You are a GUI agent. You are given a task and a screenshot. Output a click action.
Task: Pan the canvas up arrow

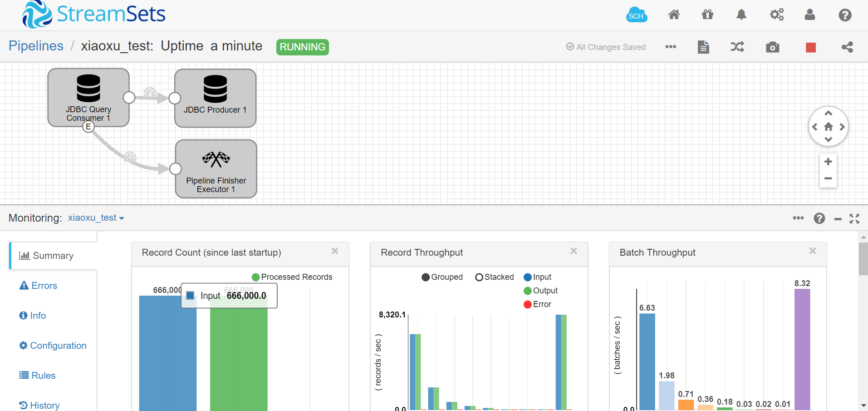829,113
